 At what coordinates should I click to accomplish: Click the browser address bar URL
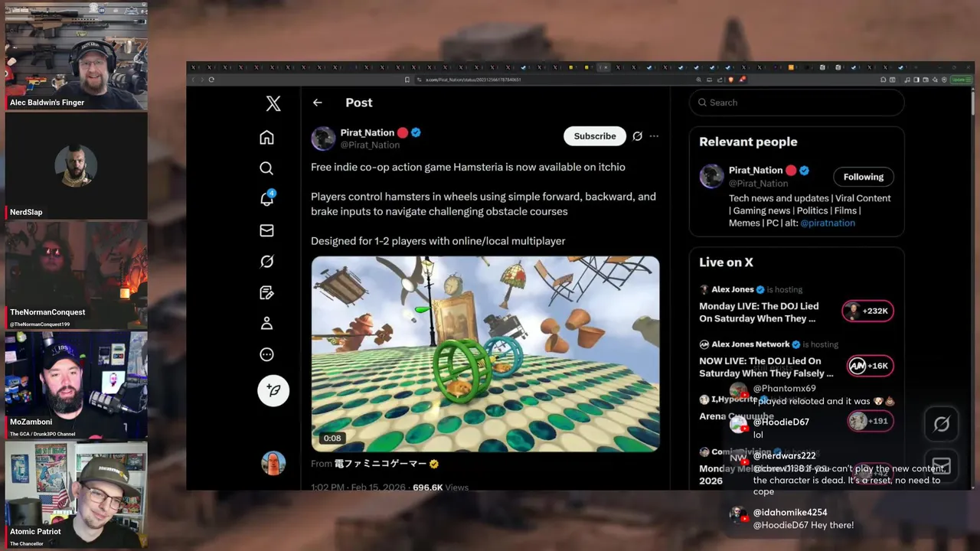pos(473,80)
